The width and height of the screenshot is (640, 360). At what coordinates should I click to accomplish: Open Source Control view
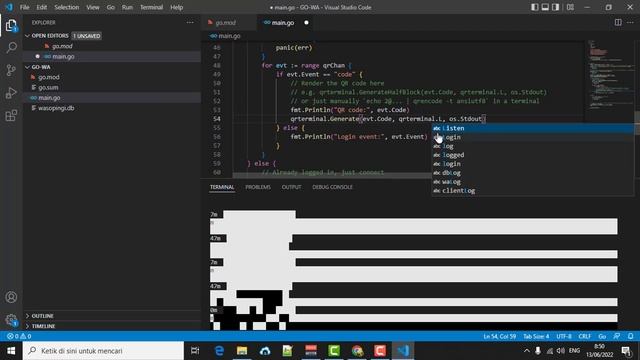11,70
